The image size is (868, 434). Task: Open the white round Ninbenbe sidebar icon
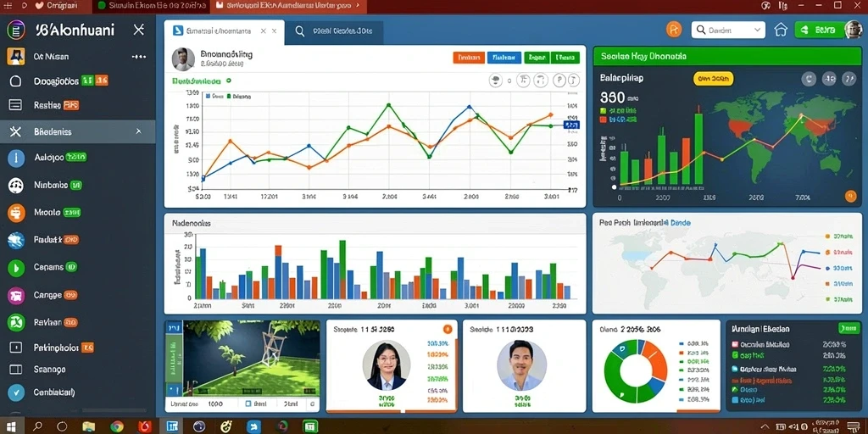pyautogui.click(x=16, y=186)
